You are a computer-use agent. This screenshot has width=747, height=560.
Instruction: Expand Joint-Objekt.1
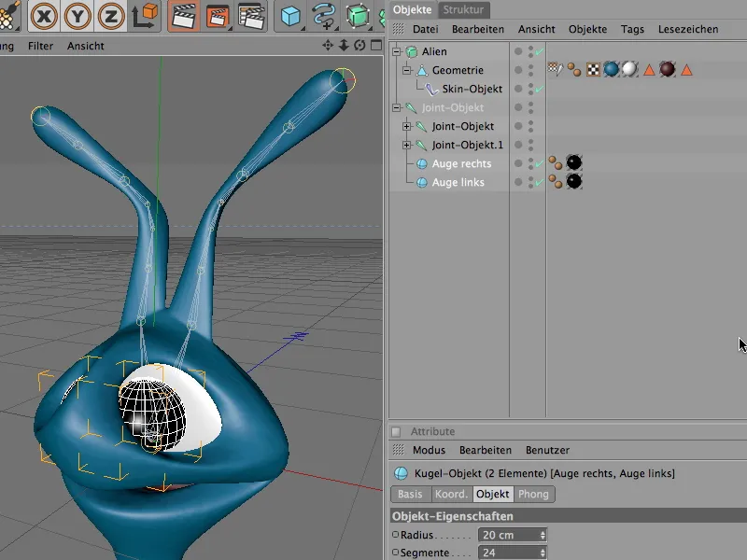[406, 145]
